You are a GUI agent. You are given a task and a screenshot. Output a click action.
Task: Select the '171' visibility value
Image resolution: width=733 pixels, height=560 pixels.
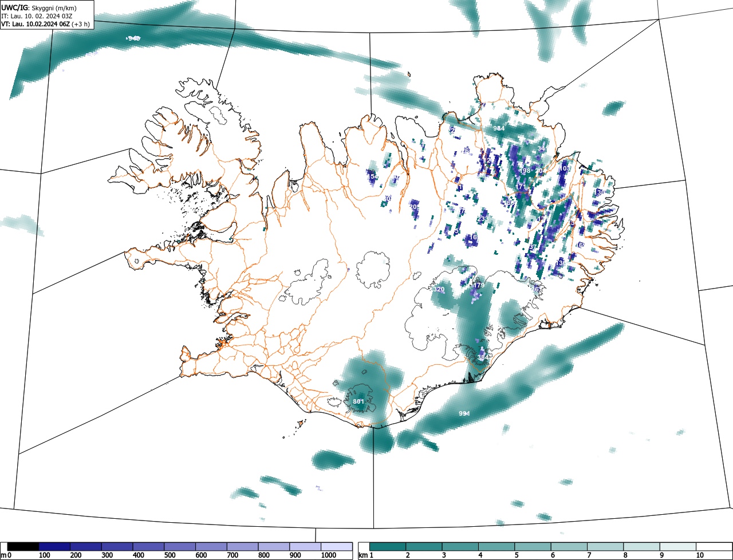coord(521,187)
